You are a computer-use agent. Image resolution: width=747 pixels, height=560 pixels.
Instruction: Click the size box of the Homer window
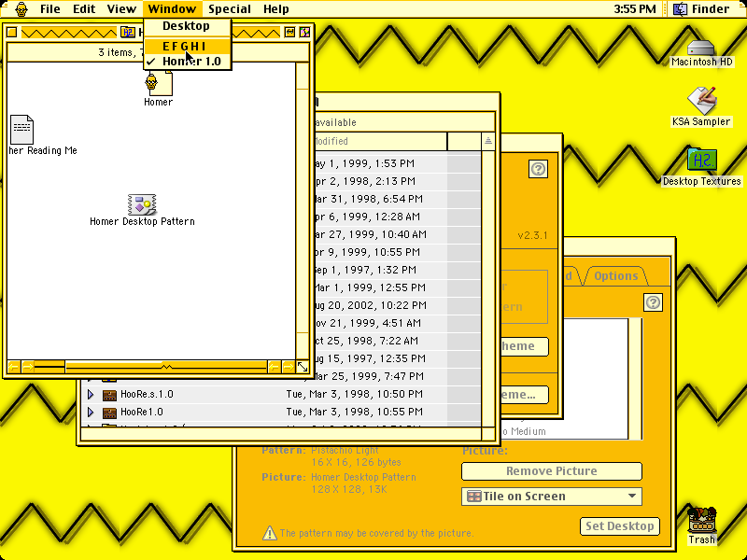[303, 367]
